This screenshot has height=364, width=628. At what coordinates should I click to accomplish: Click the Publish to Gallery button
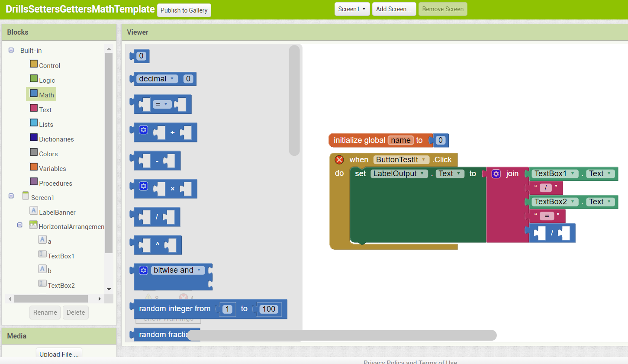pos(184,10)
